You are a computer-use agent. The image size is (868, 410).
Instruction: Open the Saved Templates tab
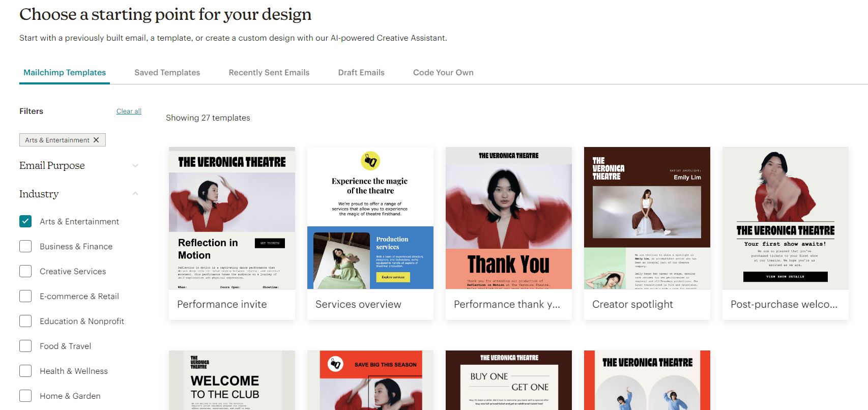167,72
